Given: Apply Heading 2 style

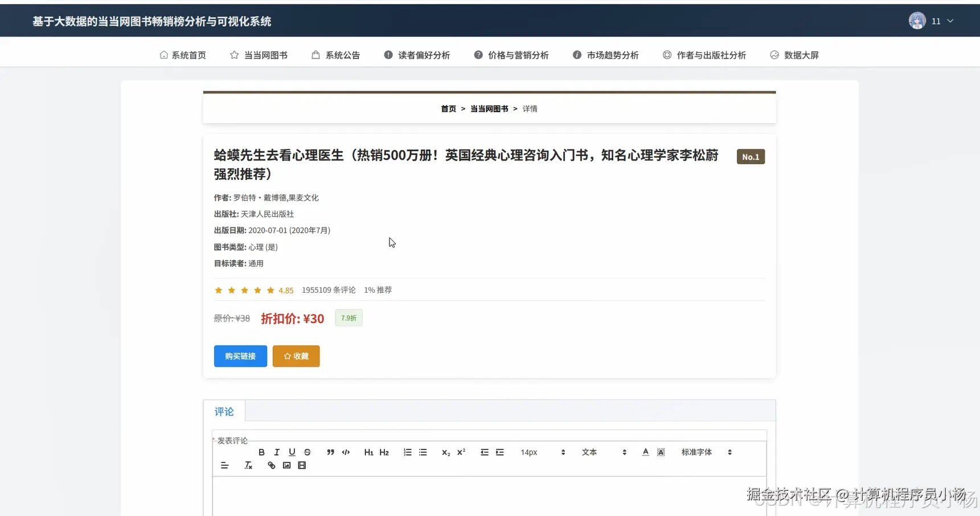Looking at the screenshot, I should coord(384,452).
